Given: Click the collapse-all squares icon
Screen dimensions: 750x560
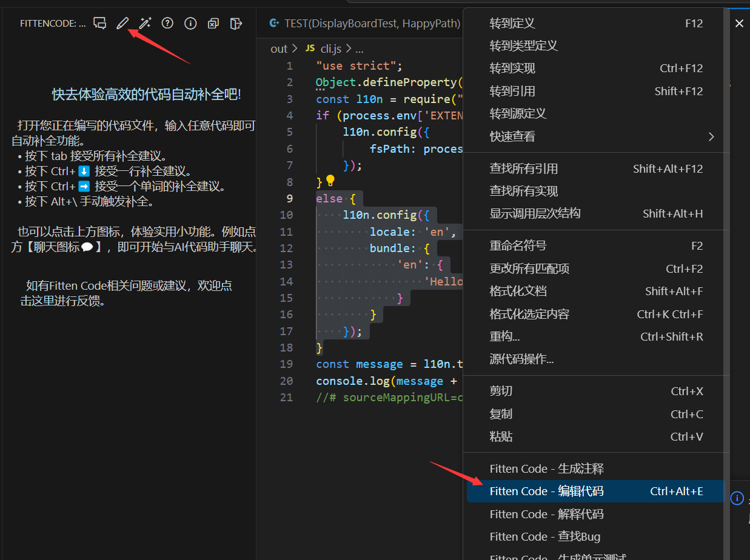Looking at the screenshot, I should point(213,24).
